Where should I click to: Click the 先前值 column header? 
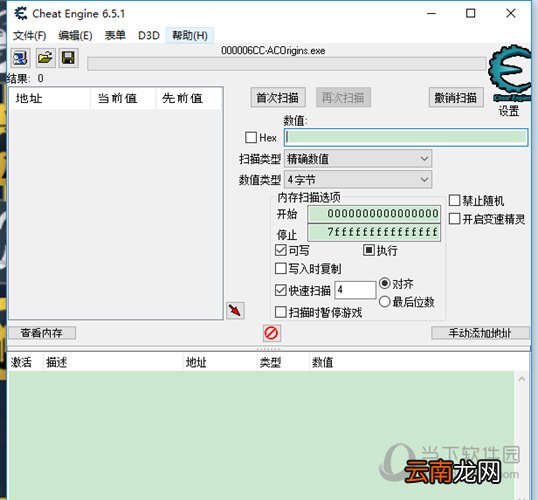pyautogui.click(x=189, y=98)
